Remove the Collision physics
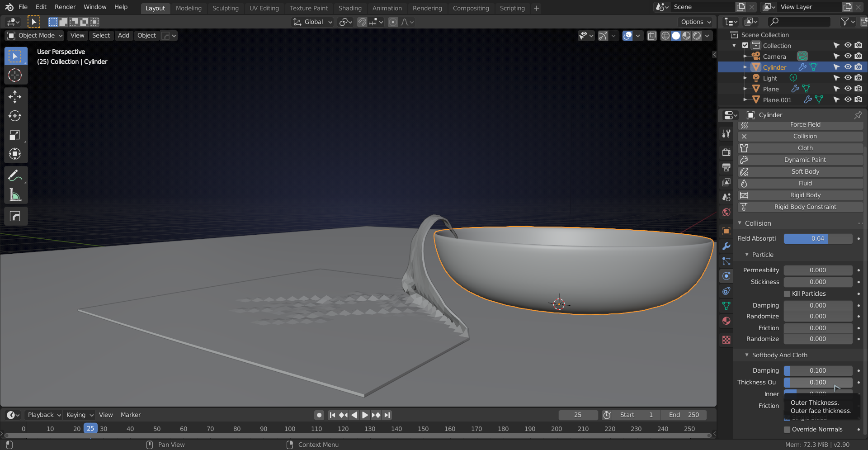Screen dimensions: 868x450 [800, 137]
